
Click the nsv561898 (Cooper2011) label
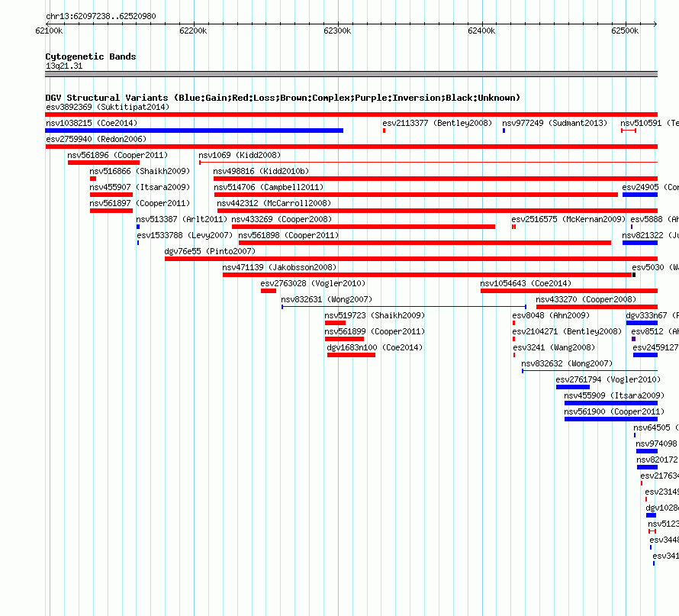288,235
